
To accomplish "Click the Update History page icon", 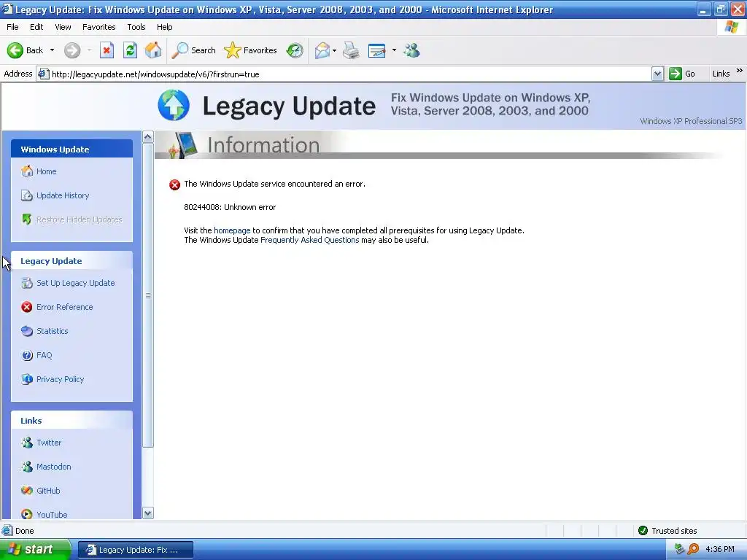I will pos(27,195).
